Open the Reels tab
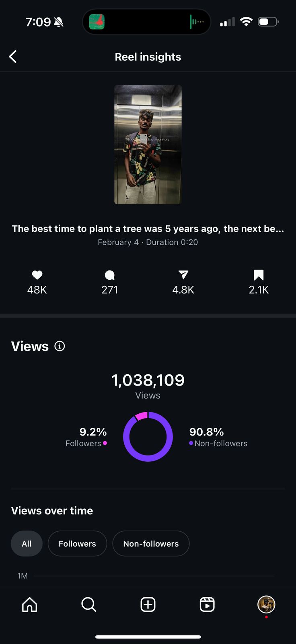The width and height of the screenshot is (296, 644). tap(207, 605)
